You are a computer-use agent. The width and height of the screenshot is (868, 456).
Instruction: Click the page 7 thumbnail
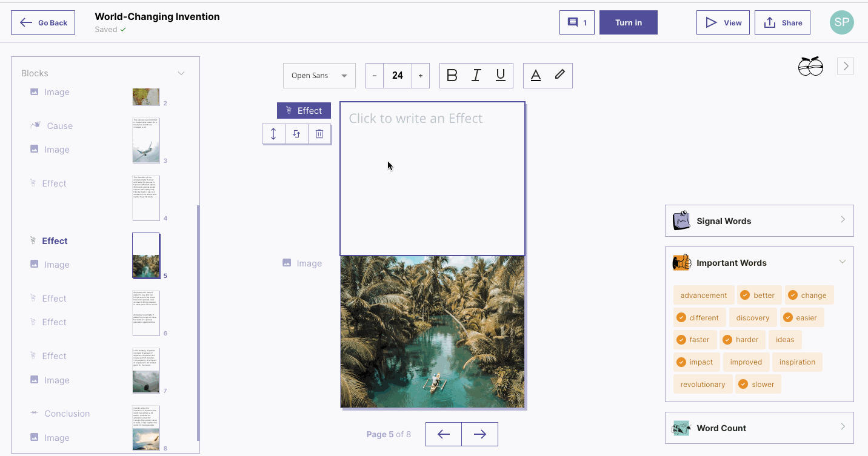point(146,371)
